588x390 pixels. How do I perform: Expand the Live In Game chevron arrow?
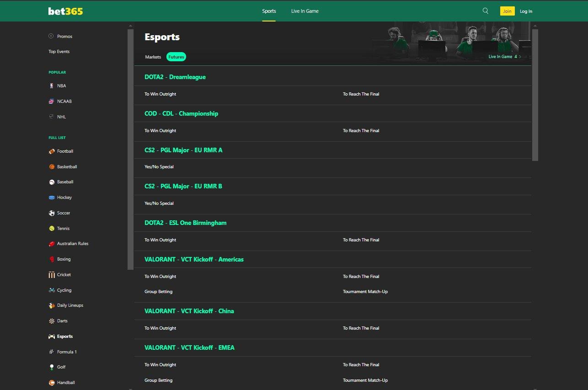tap(520, 57)
